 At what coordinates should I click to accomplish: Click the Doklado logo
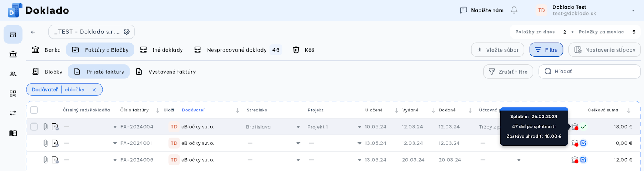coord(38,10)
